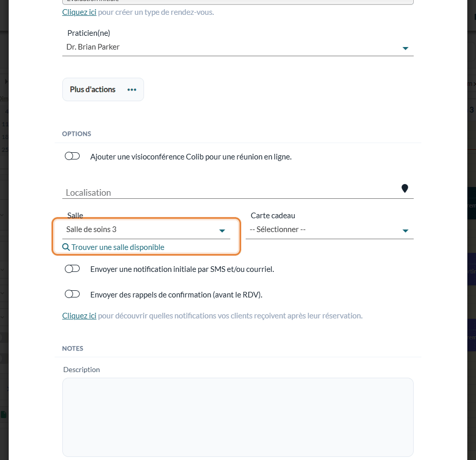Open the Plus d'actions menu button
This screenshot has width=476, height=460.
103,89
